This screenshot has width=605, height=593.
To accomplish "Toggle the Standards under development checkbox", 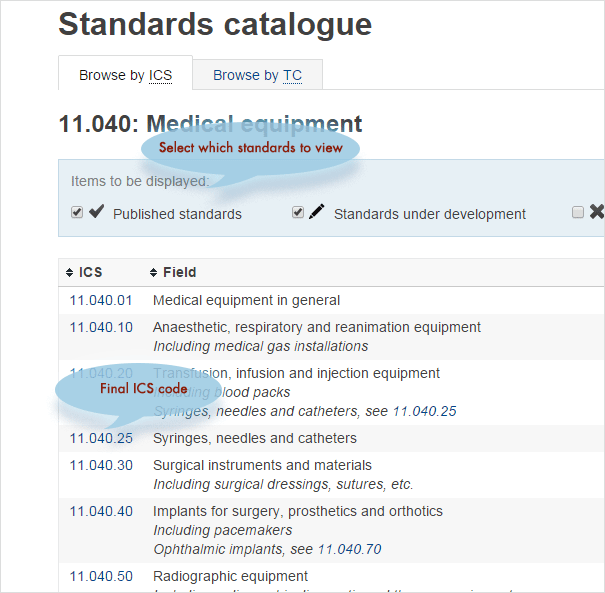I will pos(298,213).
